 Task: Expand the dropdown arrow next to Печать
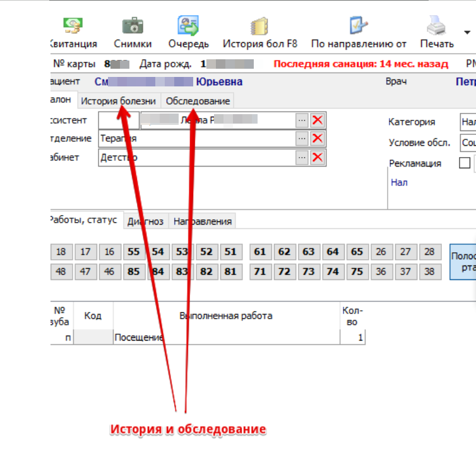point(467,32)
